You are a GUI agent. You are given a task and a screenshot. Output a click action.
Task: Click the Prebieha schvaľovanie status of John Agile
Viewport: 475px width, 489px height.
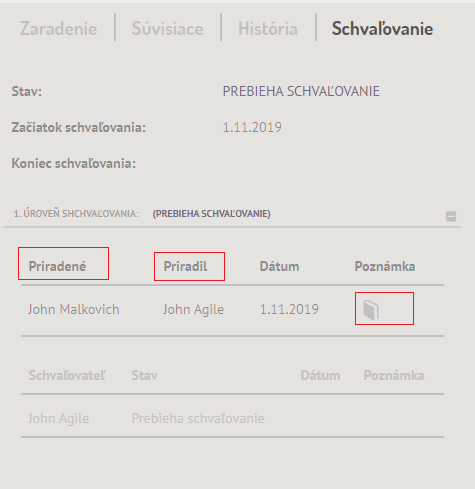pyautogui.click(x=198, y=418)
